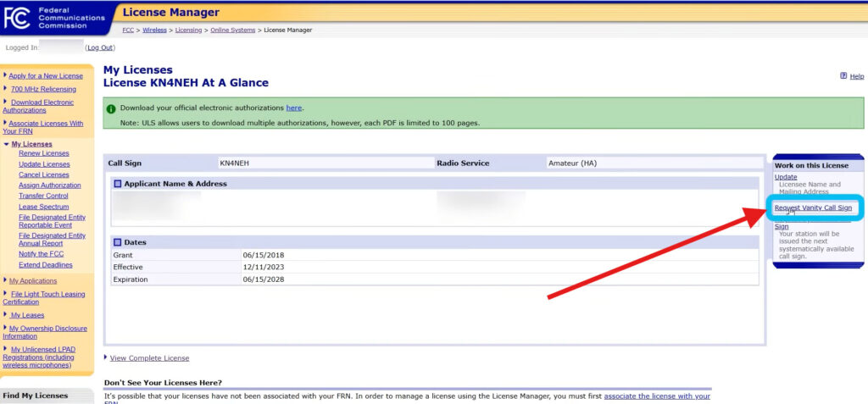This screenshot has height=404, width=868.
Task: Expand the My Leases sidebar item
Action: [x=5, y=315]
